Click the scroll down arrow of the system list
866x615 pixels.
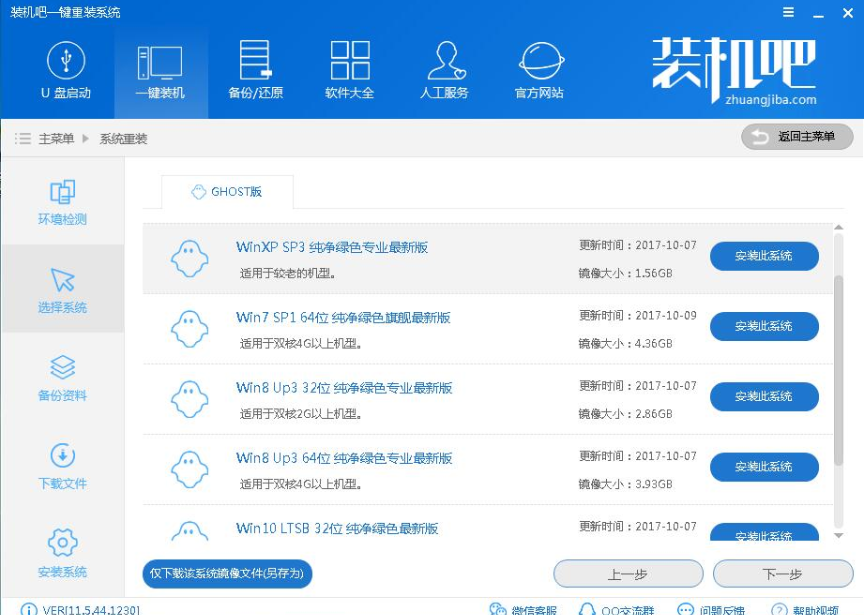[838, 536]
